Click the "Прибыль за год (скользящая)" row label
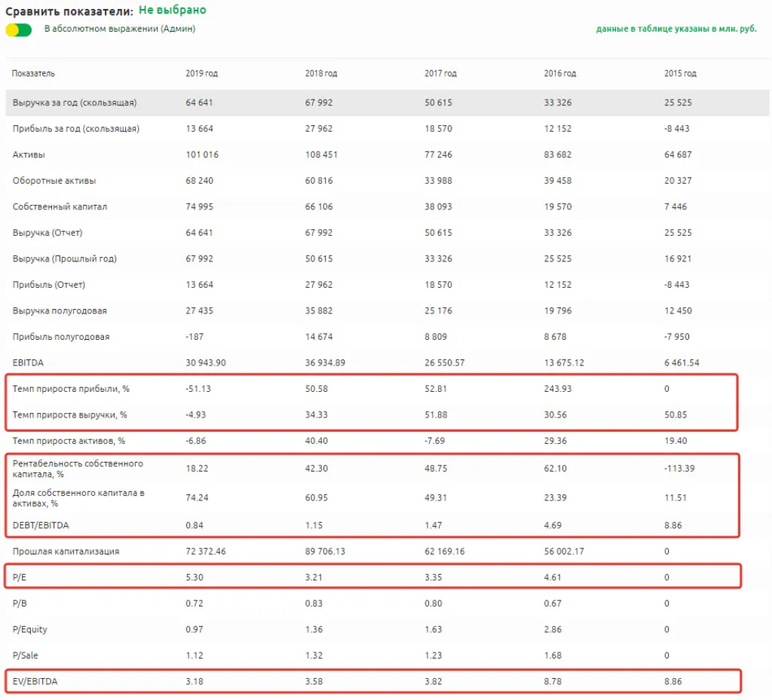This screenshot has width=772, height=700. point(76,129)
